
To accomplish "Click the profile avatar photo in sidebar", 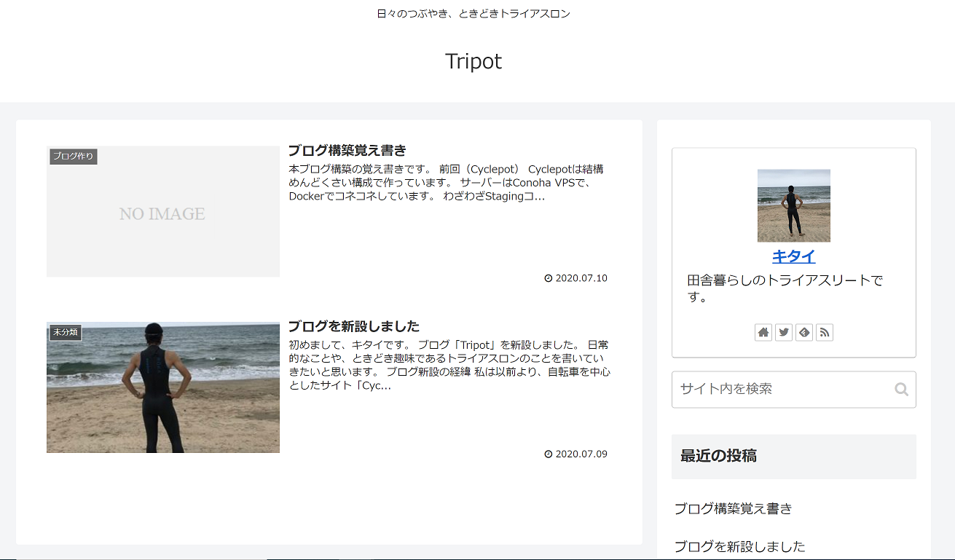I will click(x=794, y=205).
